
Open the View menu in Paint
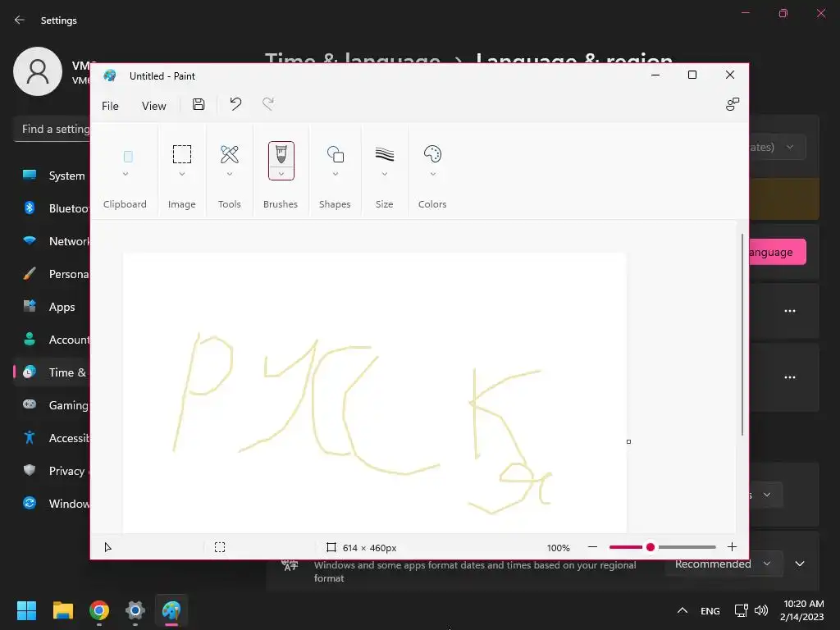[153, 106]
